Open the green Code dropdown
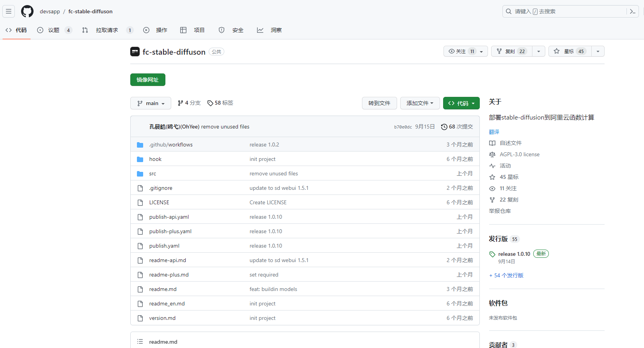 click(461, 103)
